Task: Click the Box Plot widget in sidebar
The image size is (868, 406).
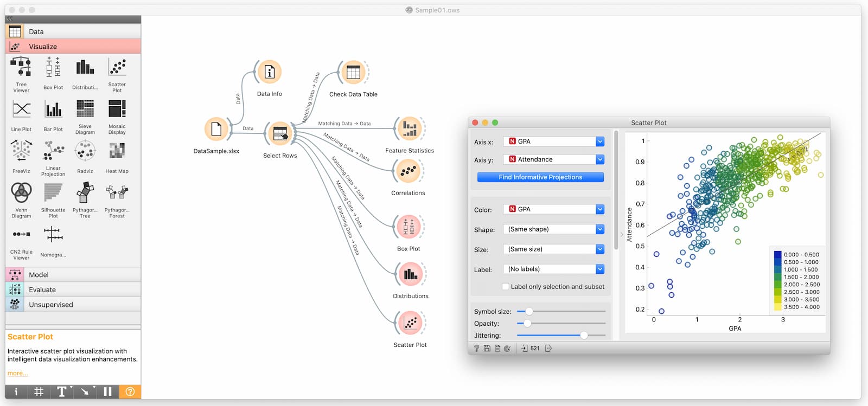Action: pyautogui.click(x=53, y=67)
